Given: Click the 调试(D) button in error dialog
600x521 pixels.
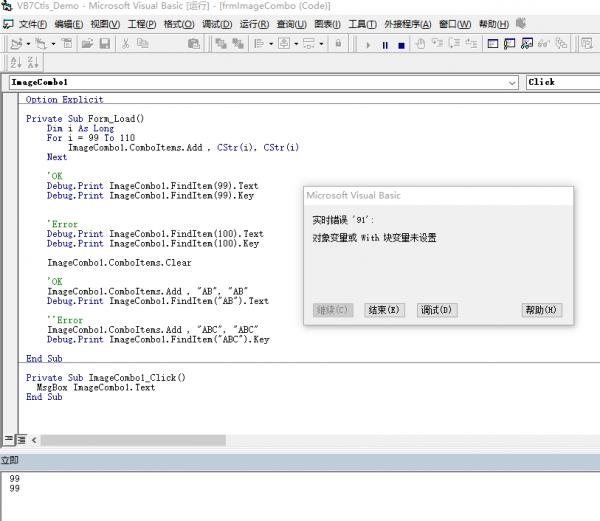Looking at the screenshot, I should tap(437, 310).
